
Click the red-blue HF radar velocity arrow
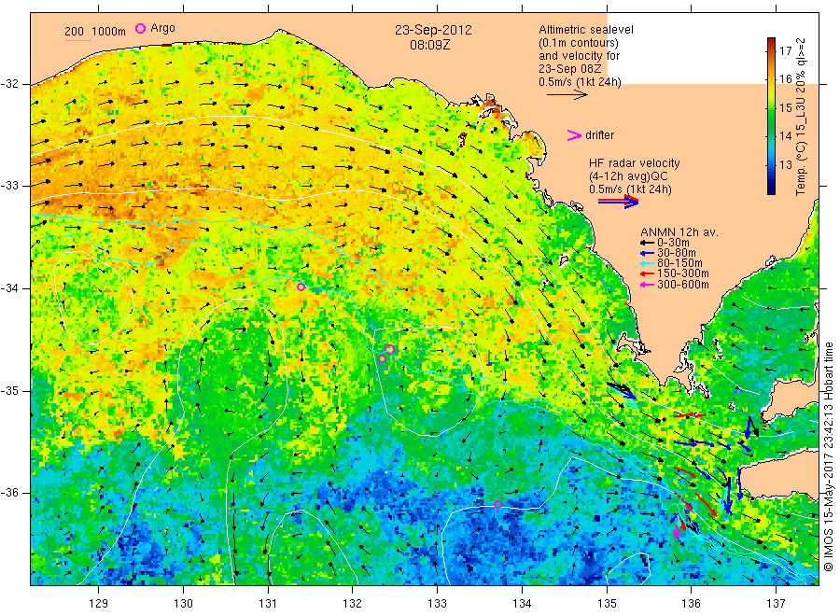(618, 202)
